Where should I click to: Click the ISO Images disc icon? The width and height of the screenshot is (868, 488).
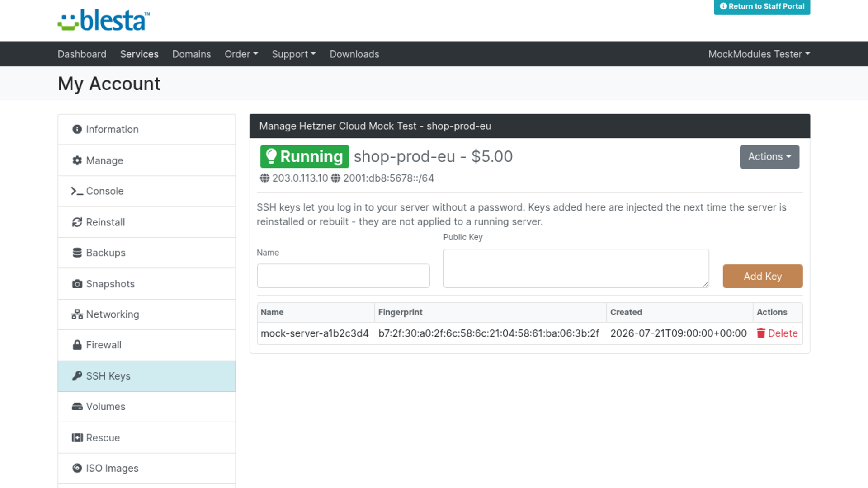[77, 468]
